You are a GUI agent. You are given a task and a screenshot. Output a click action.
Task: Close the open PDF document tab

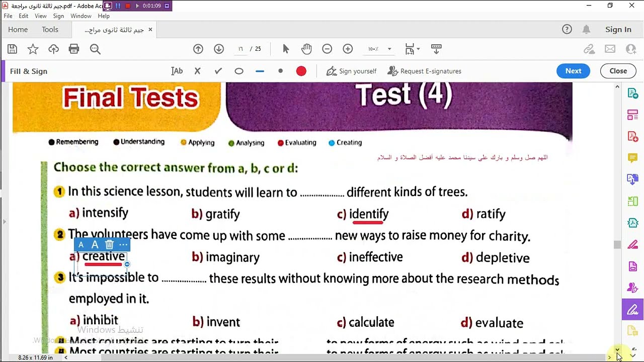coord(150,30)
